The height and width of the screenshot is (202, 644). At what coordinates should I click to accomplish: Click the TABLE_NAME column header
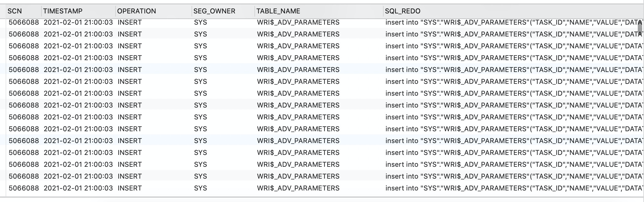pyautogui.click(x=278, y=11)
